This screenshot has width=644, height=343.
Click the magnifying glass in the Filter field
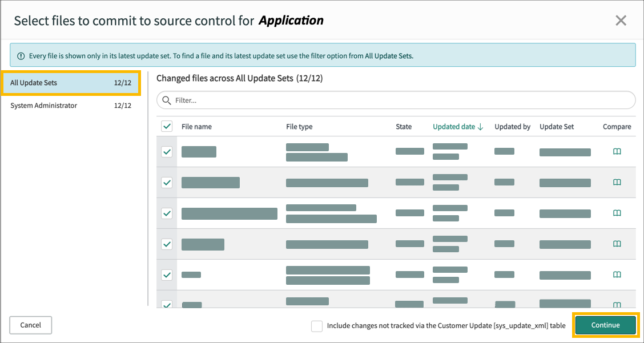pos(166,100)
